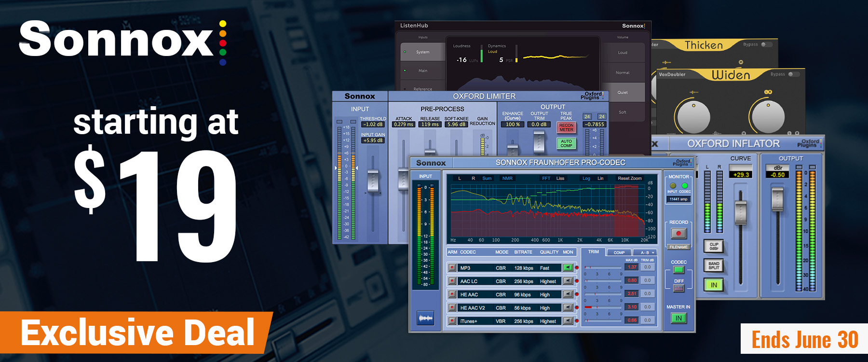Click the Inflator OUTPUT fader handle
The image size is (868, 362).
(777, 199)
